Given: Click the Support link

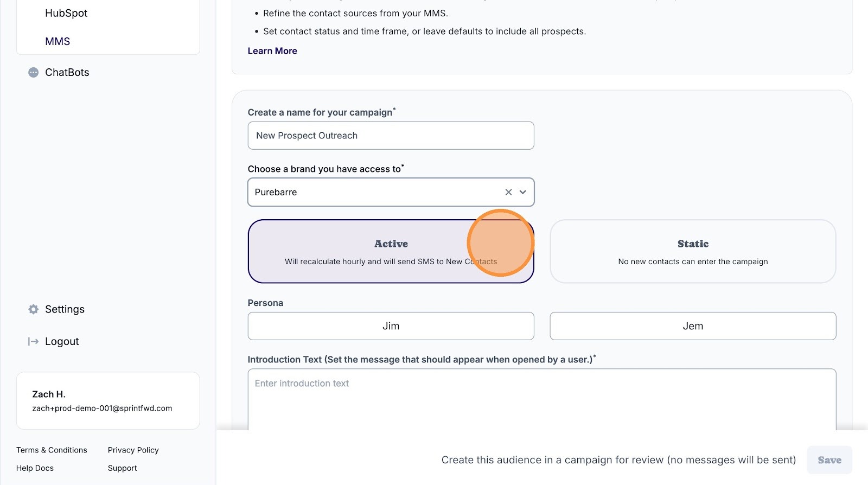Looking at the screenshot, I should [x=123, y=468].
